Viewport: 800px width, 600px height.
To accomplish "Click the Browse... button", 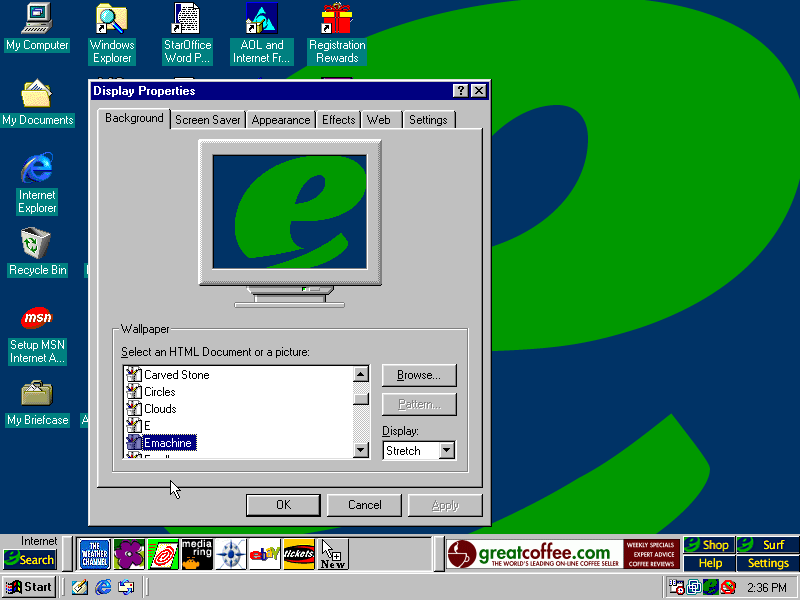I will pyautogui.click(x=418, y=375).
